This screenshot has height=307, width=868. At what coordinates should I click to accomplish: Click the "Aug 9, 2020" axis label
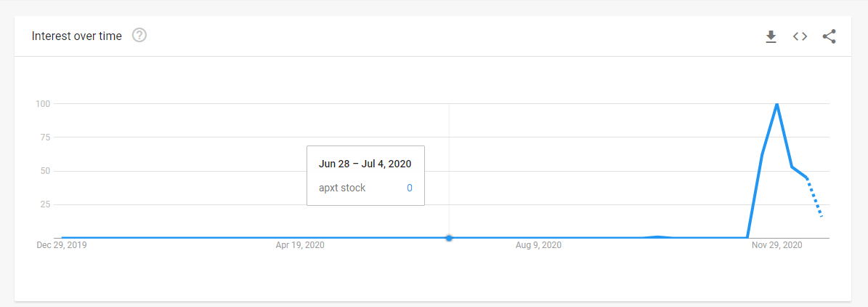(540, 245)
